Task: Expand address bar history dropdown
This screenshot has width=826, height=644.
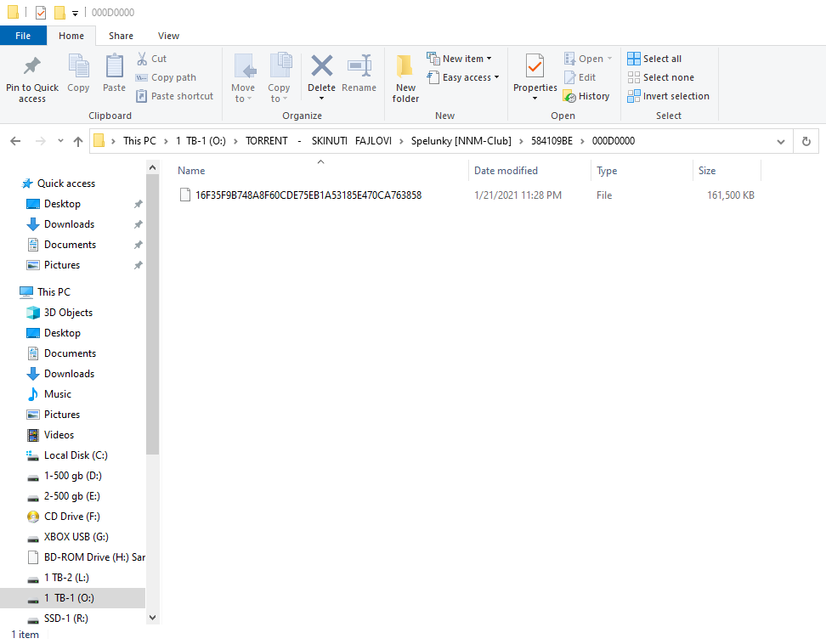Action: [x=781, y=141]
